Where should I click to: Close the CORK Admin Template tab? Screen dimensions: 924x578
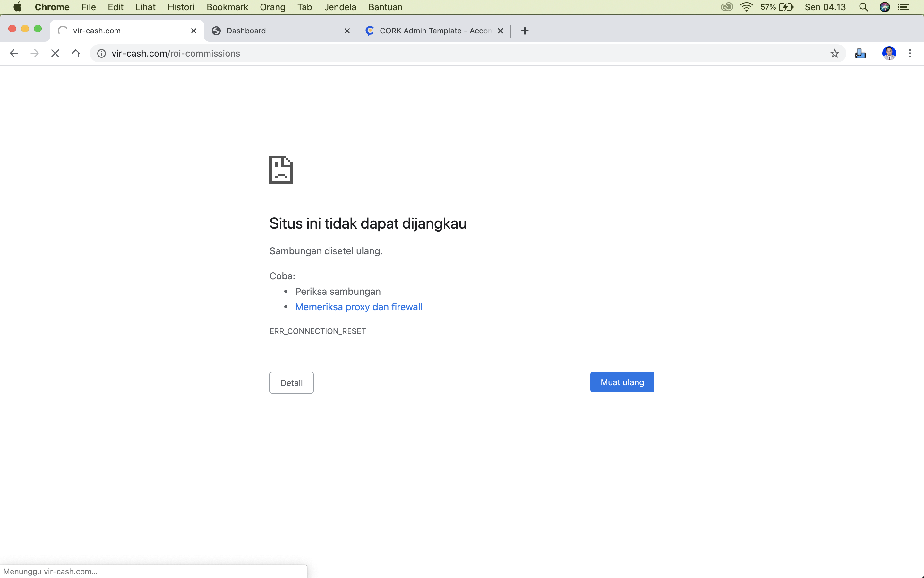(x=500, y=31)
